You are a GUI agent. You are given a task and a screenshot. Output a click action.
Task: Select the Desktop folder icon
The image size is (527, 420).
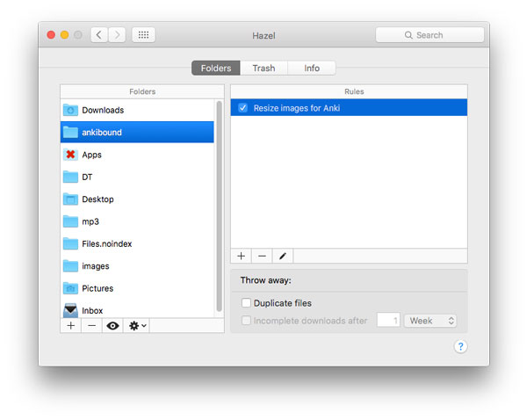tap(70, 199)
